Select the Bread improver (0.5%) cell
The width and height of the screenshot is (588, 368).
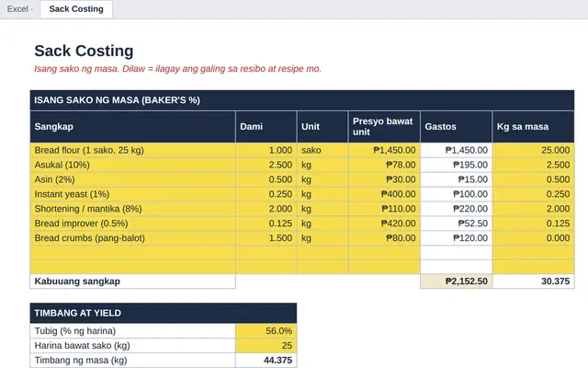coord(132,224)
